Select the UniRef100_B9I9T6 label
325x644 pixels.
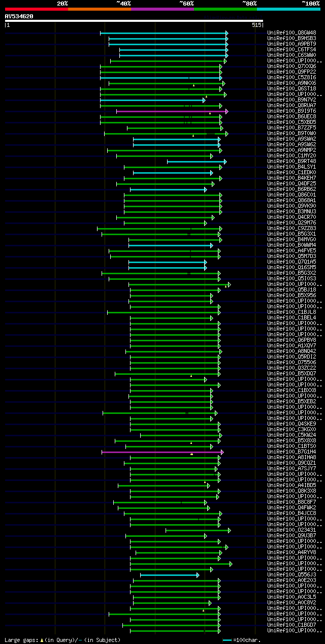292,111
